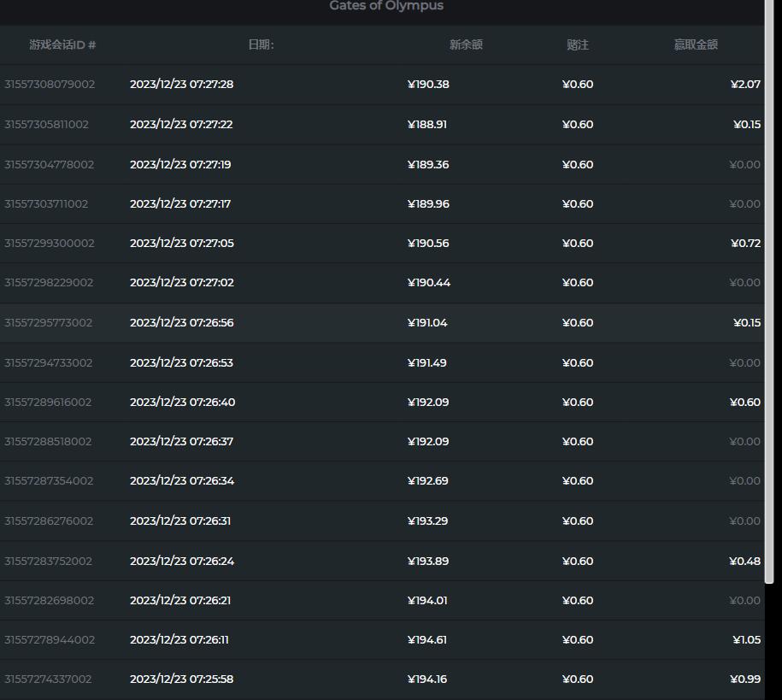
Task: Click the new balance ¥190.56
Action: click(x=428, y=244)
